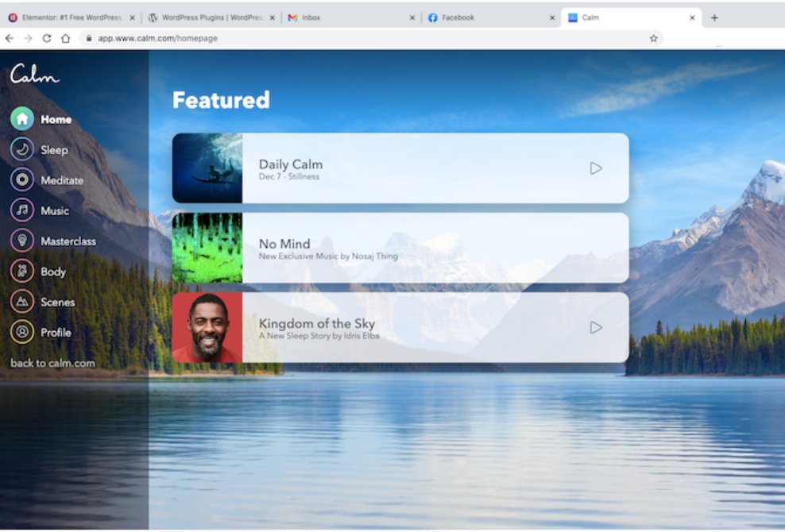Click the WordPress favicon on the Plugins tab

click(153, 17)
